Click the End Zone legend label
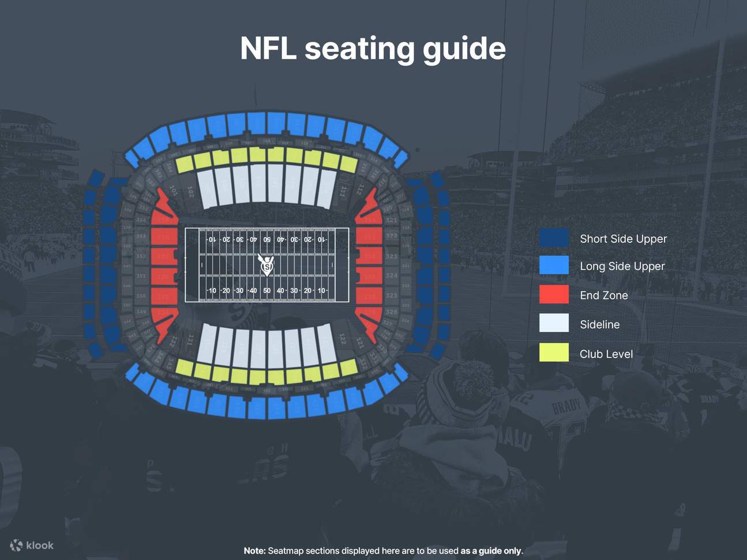Image resolution: width=747 pixels, height=560 pixels. pos(603,295)
